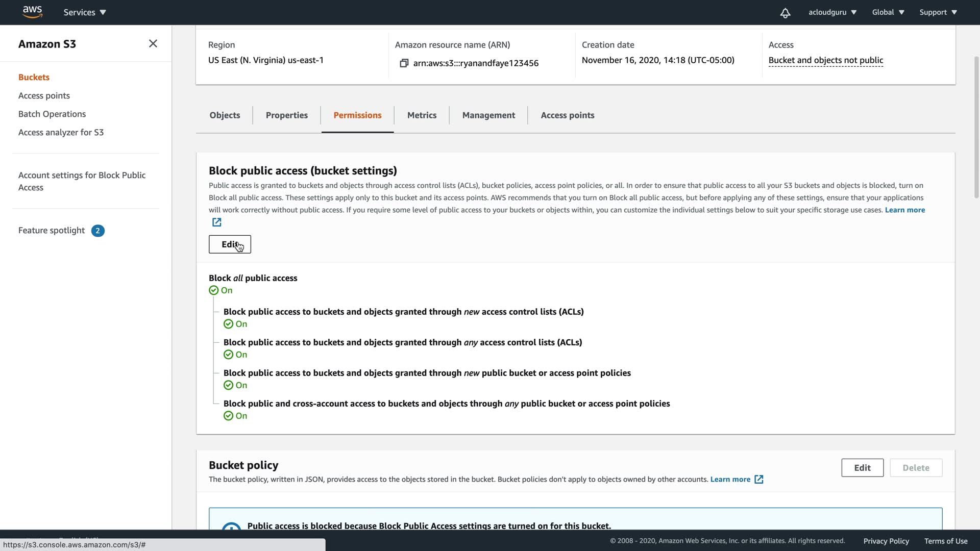This screenshot has width=980, height=551.
Task: Switch to the Management tab
Action: [x=488, y=115]
